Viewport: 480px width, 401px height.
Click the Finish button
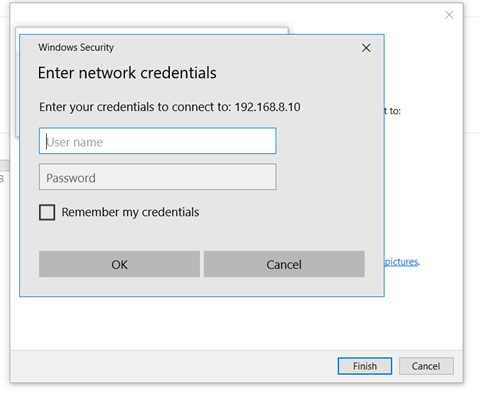365,366
